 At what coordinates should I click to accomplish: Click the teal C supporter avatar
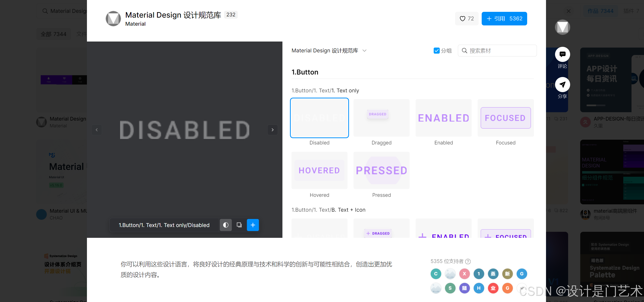pyautogui.click(x=436, y=274)
